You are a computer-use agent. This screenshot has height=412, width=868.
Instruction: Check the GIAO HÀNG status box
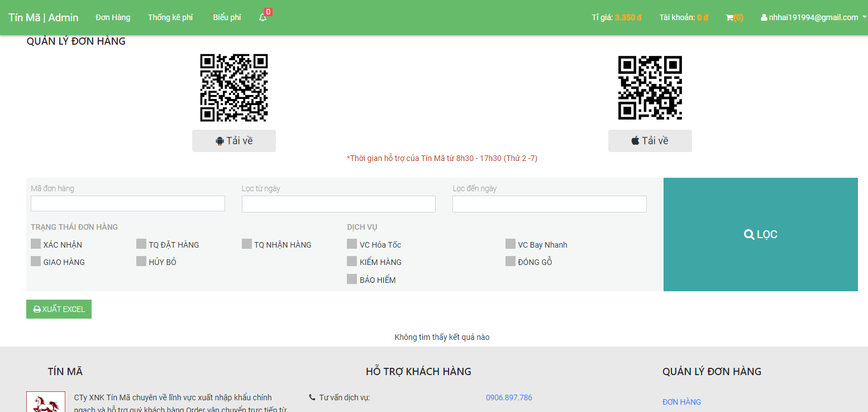point(36,261)
